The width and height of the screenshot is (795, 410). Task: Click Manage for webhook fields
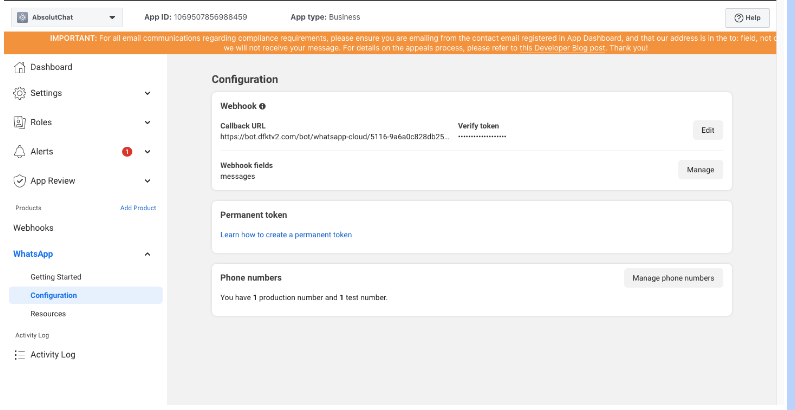point(701,170)
